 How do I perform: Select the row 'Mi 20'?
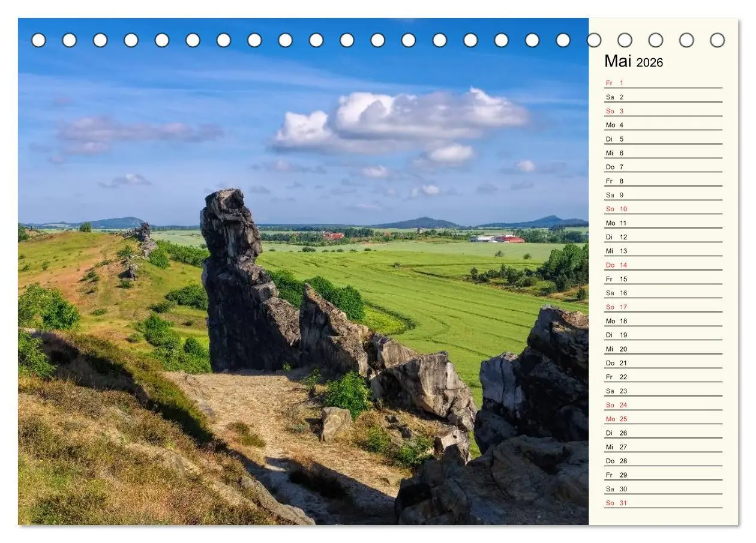pos(664,349)
